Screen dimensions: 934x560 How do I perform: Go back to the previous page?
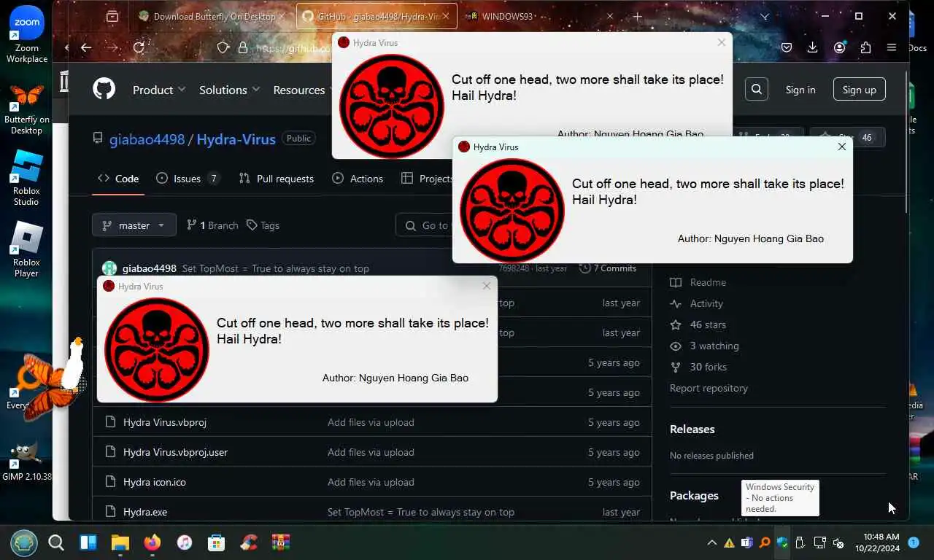pos(86,47)
